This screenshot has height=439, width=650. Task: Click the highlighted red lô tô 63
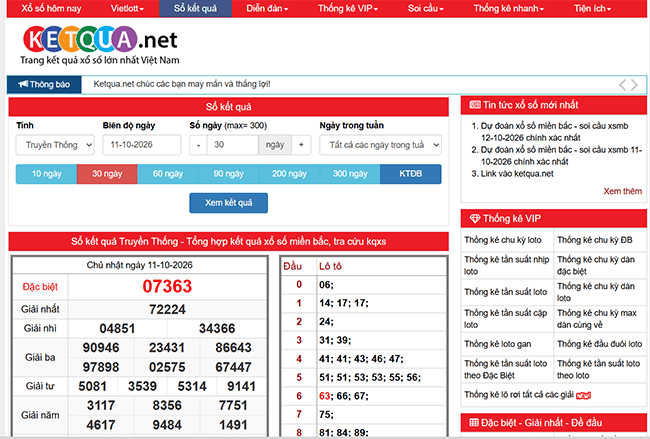click(325, 396)
